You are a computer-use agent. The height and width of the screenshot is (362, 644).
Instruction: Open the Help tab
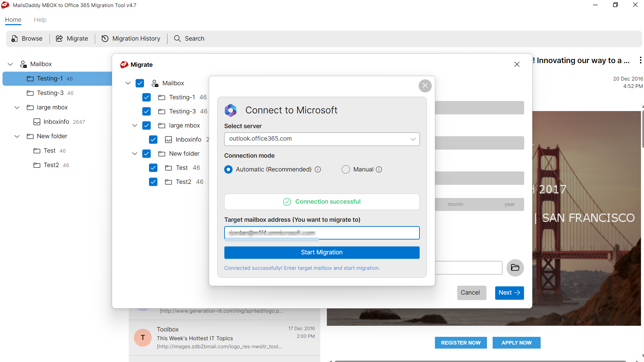click(x=40, y=20)
